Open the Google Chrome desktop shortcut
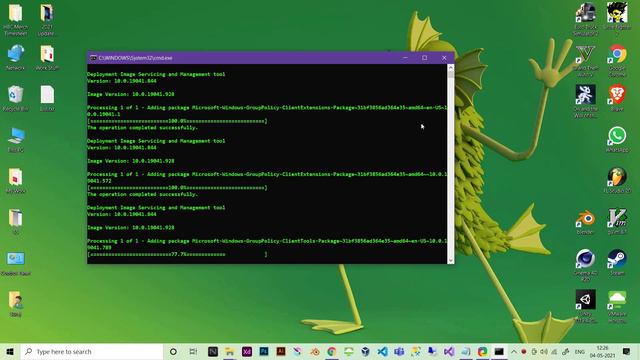 click(x=617, y=60)
